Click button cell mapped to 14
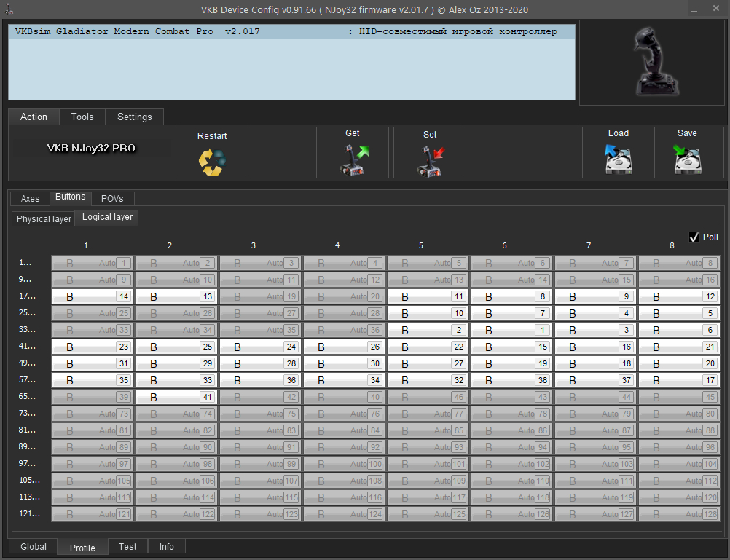Image resolution: width=730 pixels, height=560 pixels. click(93, 296)
